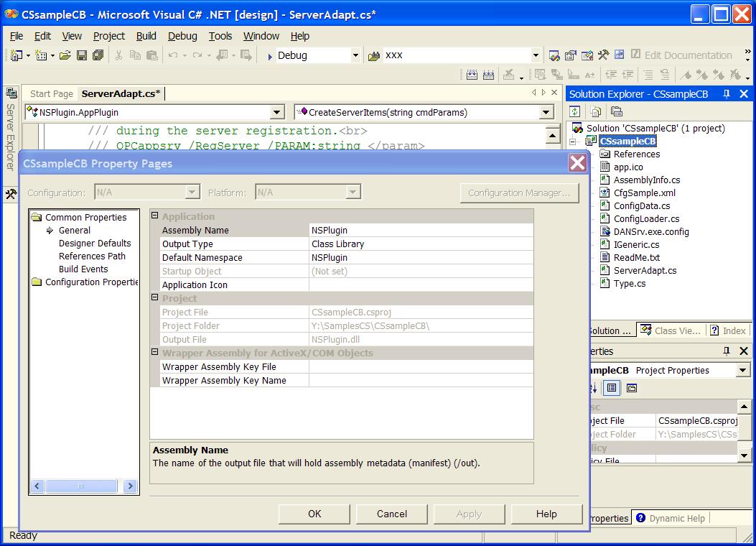Pin the Solution Explorer panel
This screenshot has width=756, height=546.
tap(727, 94)
